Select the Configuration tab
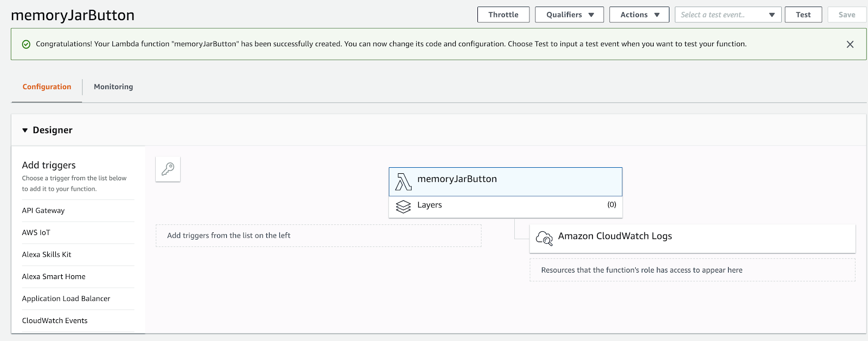 pyautogui.click(x=47, y=87)
